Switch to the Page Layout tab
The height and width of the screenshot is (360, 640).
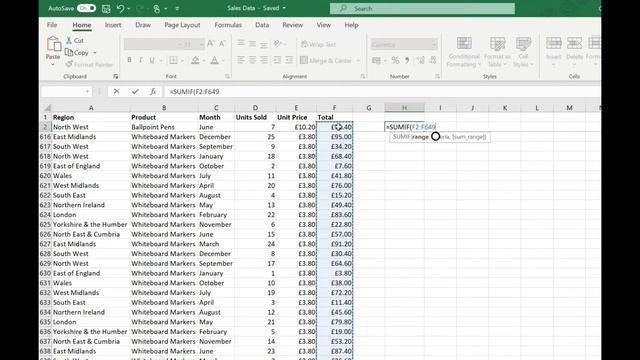182,25
